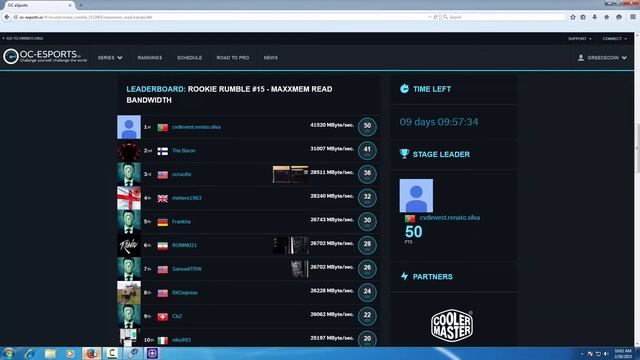The width and height of the screenshot is (640, 360).
Task: Click the '41520 MByte/sec.' score
Action: [x=332, y=125]
